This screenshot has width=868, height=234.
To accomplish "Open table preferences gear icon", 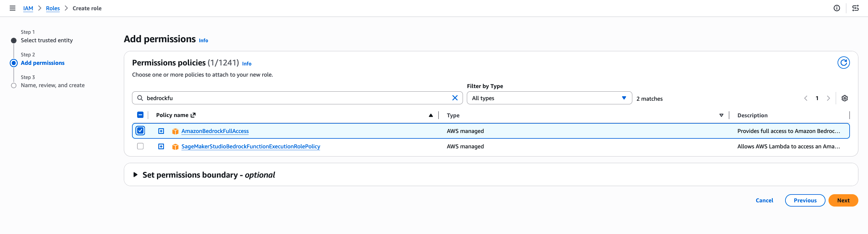I will (x=844, y=98).
